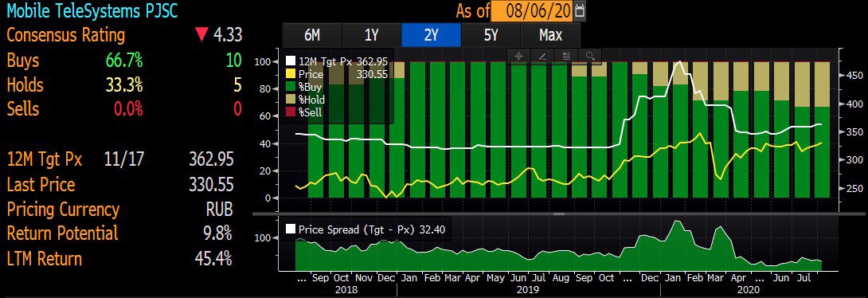Select the 2Y range tab
Screen dimensions: 868x298
tap(432, 35)
